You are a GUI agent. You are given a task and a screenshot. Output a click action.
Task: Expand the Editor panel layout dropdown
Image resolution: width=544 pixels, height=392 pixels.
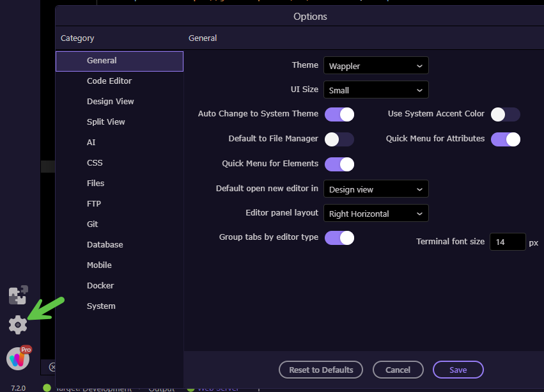pyautogui.click(x=375, y=214)
